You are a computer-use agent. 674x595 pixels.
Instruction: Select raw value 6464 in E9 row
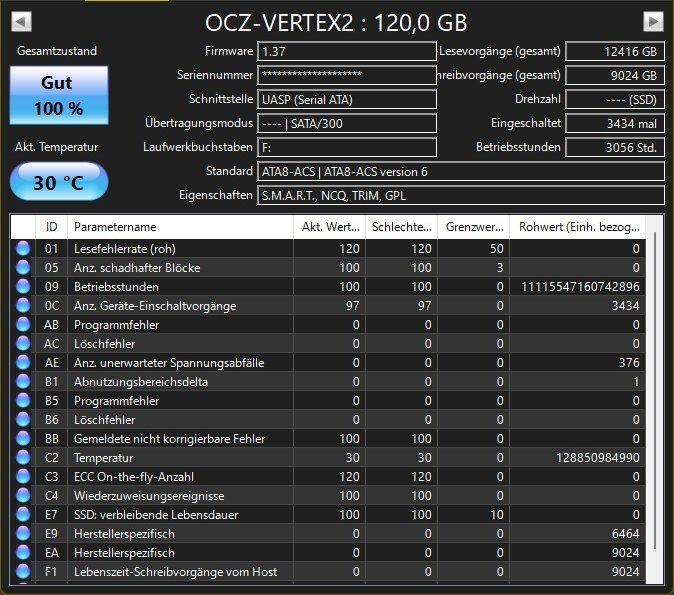pyautogui.click(x=626, y=534)
